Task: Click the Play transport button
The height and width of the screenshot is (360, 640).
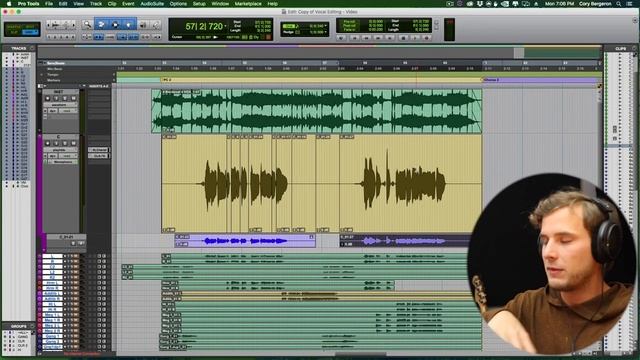Action: 415,38
